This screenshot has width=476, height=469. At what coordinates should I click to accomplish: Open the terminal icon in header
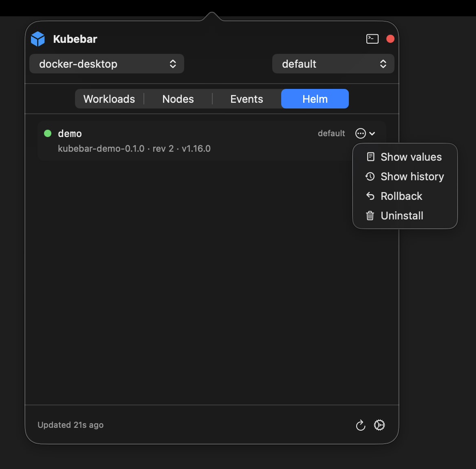(372, 39)
